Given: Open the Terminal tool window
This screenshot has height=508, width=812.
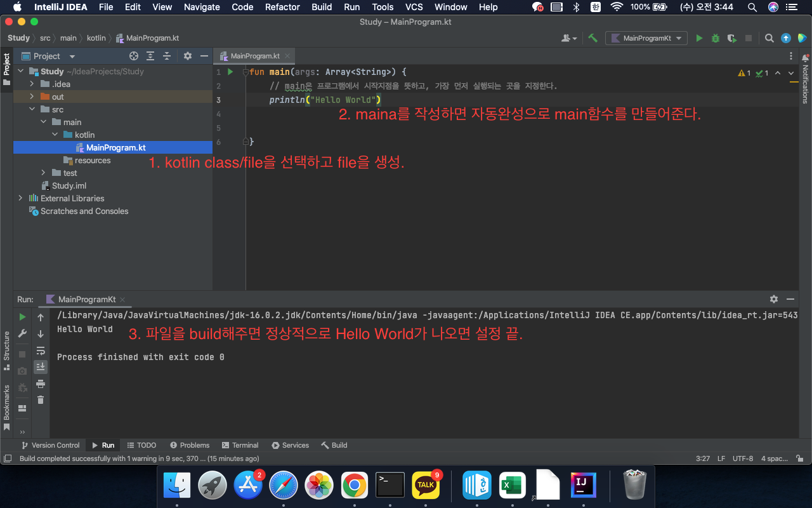Looking at the screenshot, I should point(240,445).
